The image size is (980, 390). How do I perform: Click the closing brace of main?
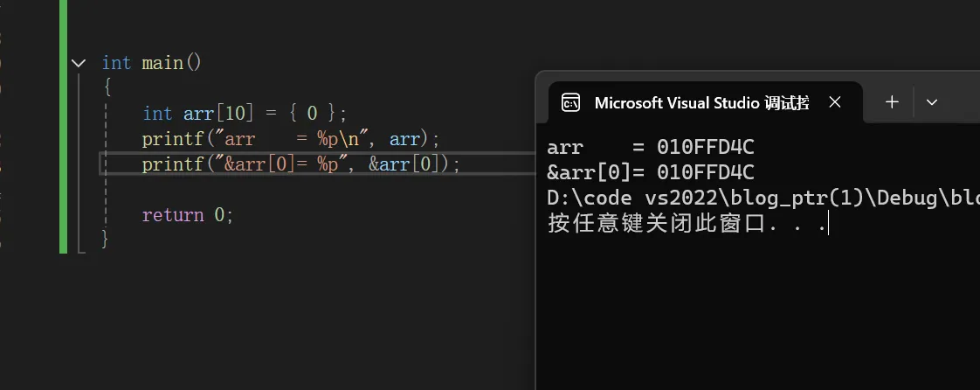(x=105, y=239)
